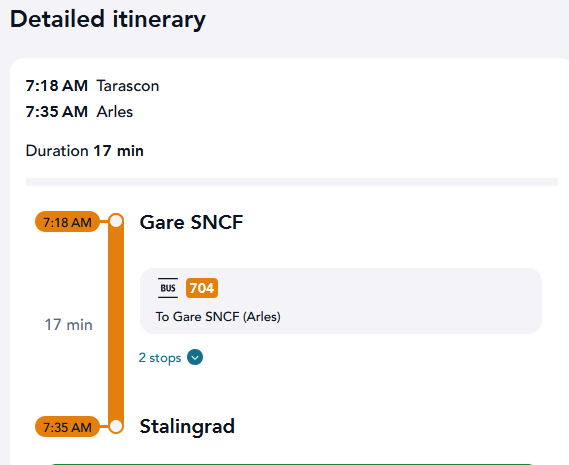Screen dimensions: 569x465
Task: Click the orange route line segment
Action: click(x=116, y=324)
